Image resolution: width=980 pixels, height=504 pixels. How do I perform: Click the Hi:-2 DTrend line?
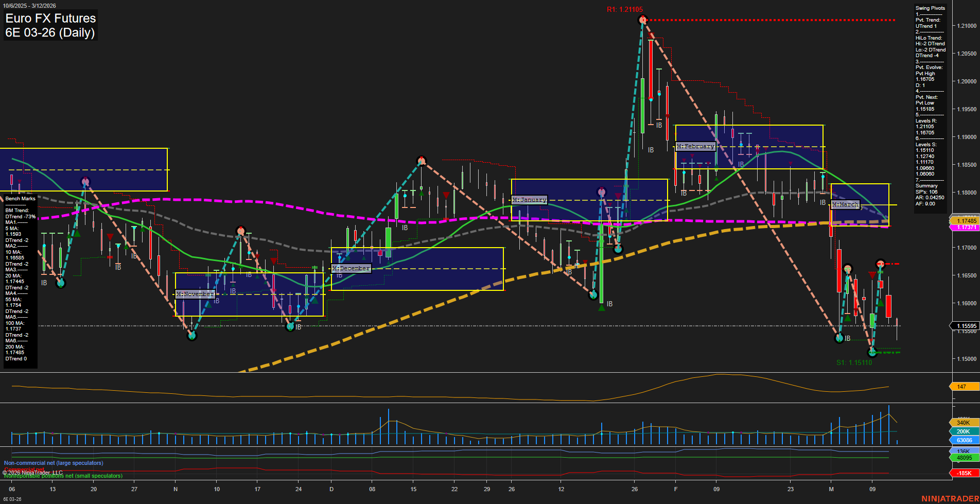pyautogui.click(x=930, y=44)
